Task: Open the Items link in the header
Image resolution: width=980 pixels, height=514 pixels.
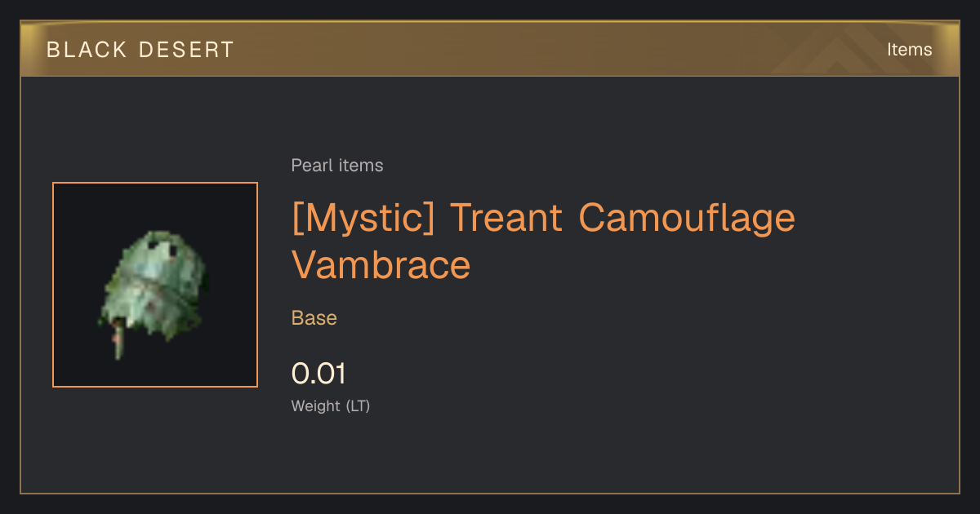Action: tap(909, 50)
